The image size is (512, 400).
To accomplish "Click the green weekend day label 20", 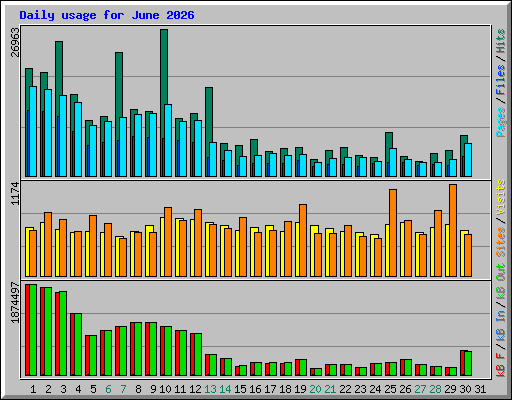I will (315, 389).
